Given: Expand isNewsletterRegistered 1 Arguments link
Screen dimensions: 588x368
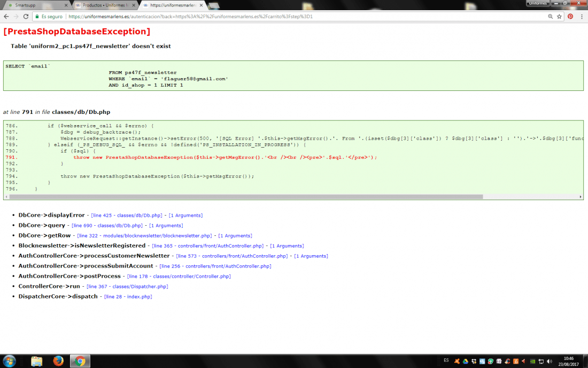Looking at the screenshot, I should [287, 246].
